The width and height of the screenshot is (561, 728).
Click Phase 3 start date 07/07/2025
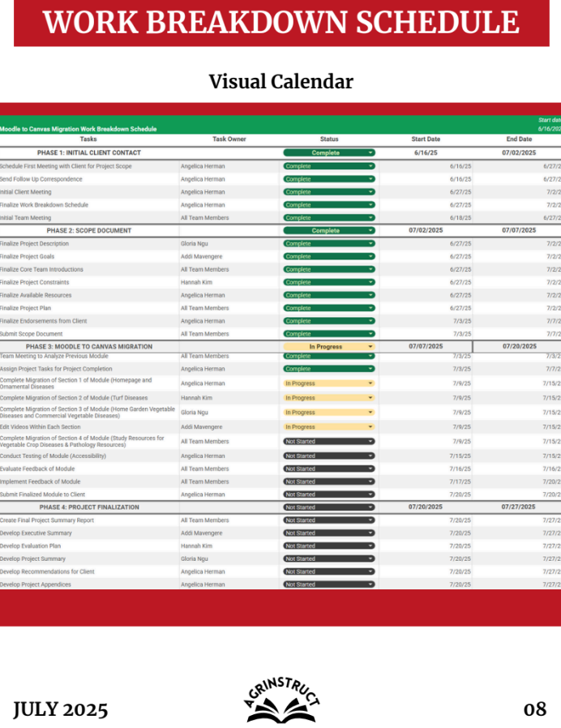click(x=426, y=346)
